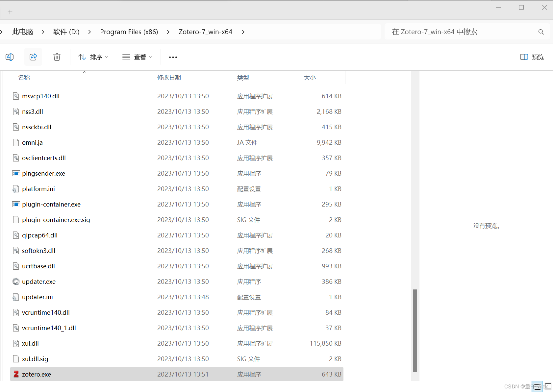Click the 2023/10/13 13:48 date cell
Viewport: 553px width, 392px height.
pos(183,297)
